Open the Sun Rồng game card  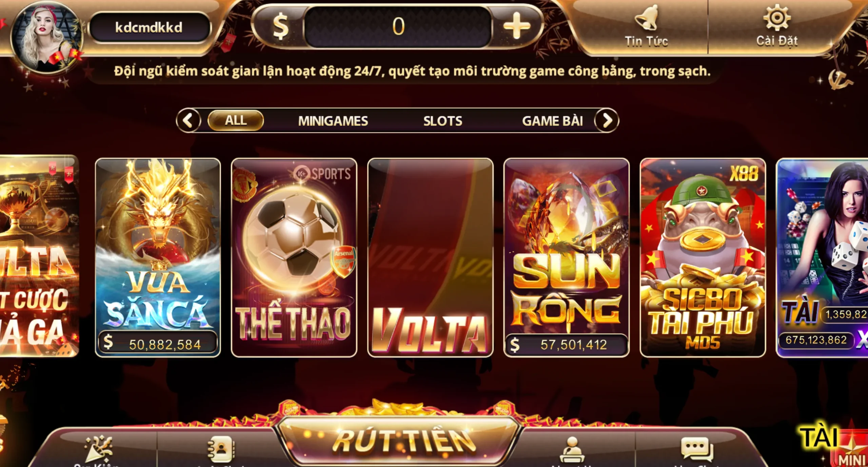click(567, 257)
